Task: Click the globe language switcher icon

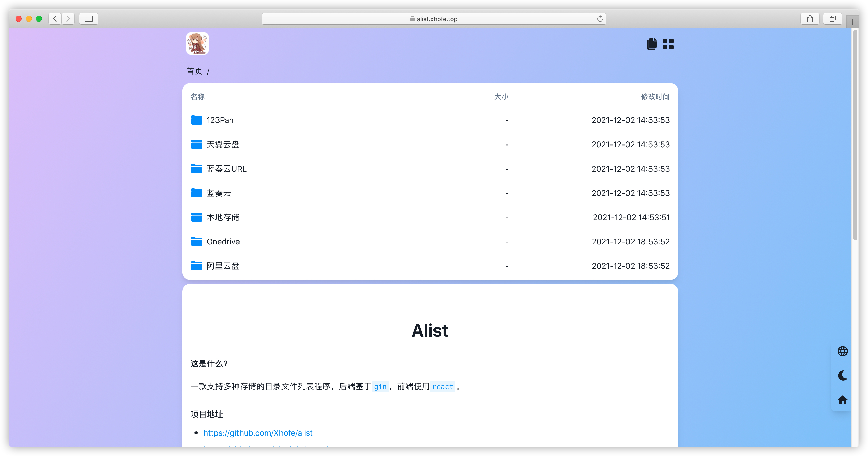Action: [x=842, y=351]
